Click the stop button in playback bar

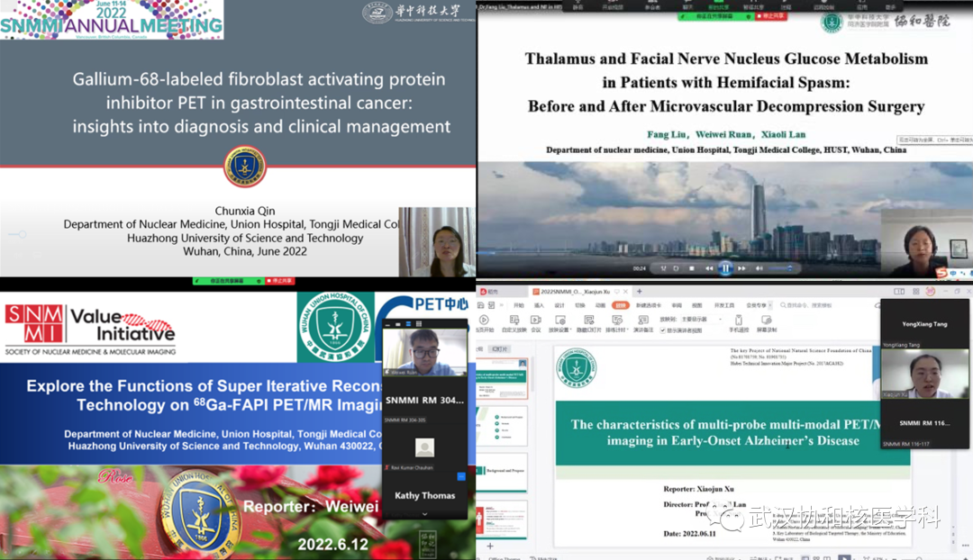click(x=691, y=267)
